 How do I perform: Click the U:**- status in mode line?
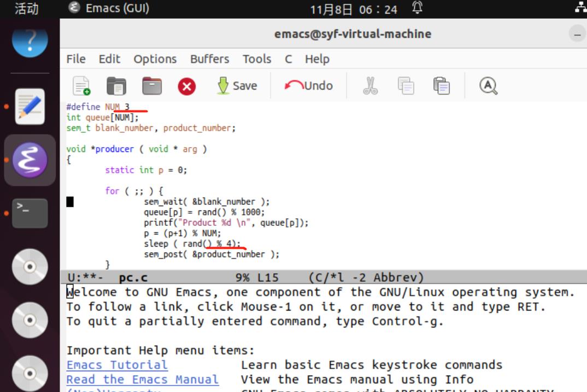(85, 277)
